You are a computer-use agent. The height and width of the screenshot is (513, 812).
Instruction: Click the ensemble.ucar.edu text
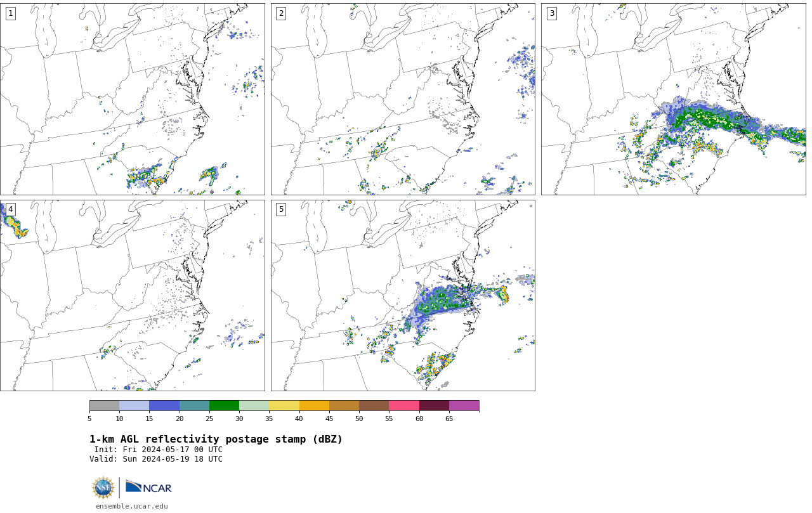(132, 506)
